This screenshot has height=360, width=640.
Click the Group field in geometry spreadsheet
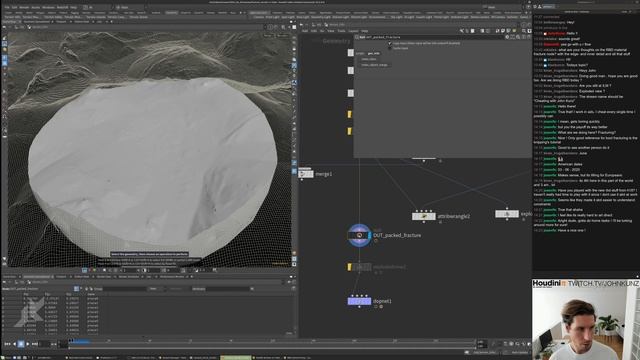coord(124,289)
